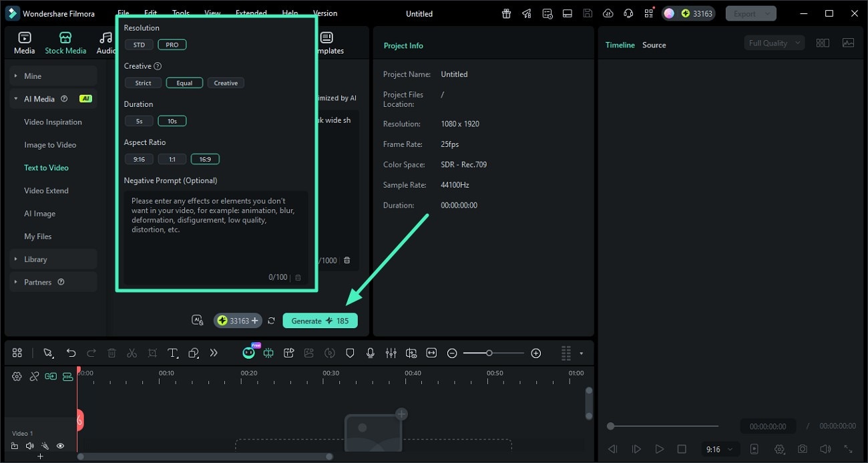Select Image to Video in the sidebar

51,144
